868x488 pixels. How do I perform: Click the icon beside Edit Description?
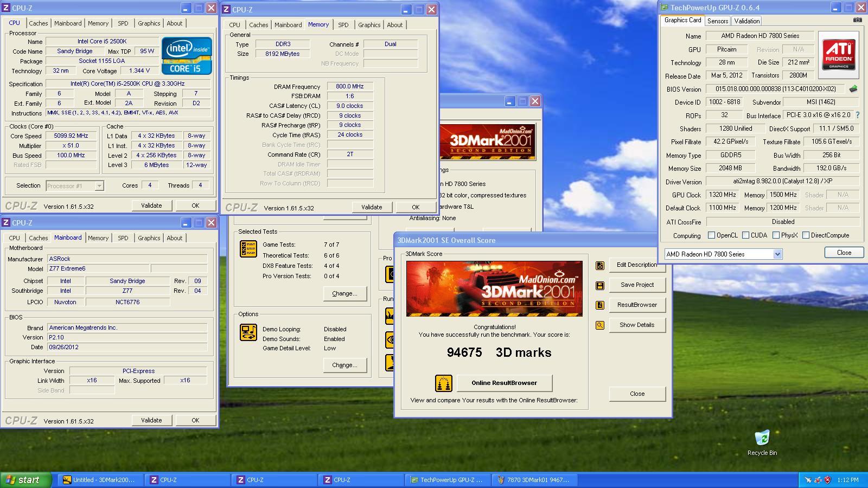tap(600, 265)
